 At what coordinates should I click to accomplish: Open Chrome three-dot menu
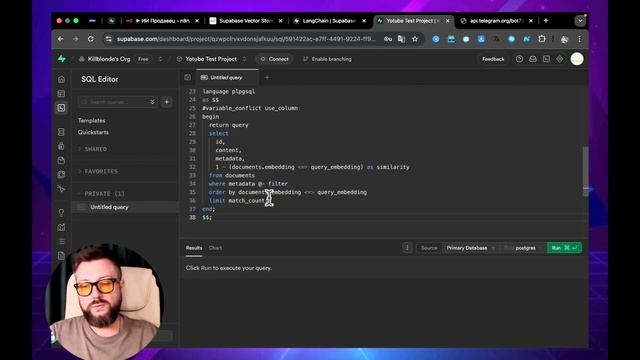(x=579, y=39)
